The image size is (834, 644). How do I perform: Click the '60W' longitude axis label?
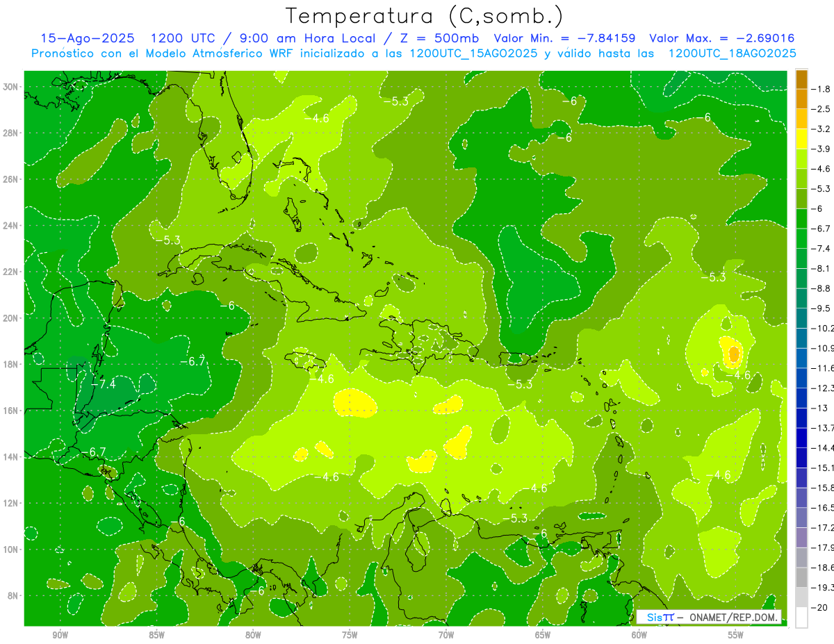[639, 635]
